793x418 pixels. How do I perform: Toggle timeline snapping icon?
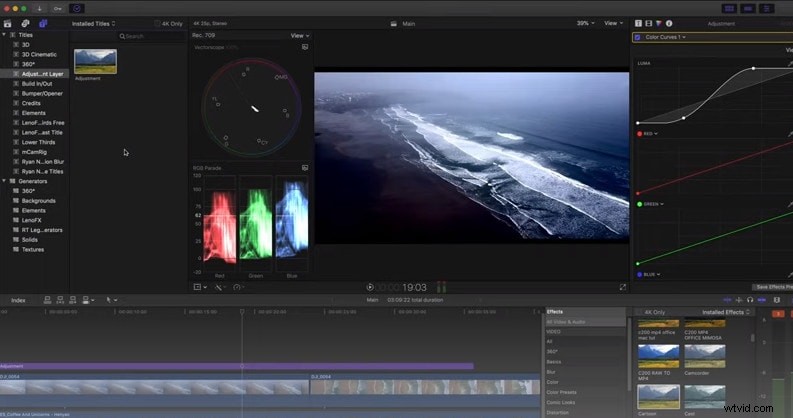[762, 300]
